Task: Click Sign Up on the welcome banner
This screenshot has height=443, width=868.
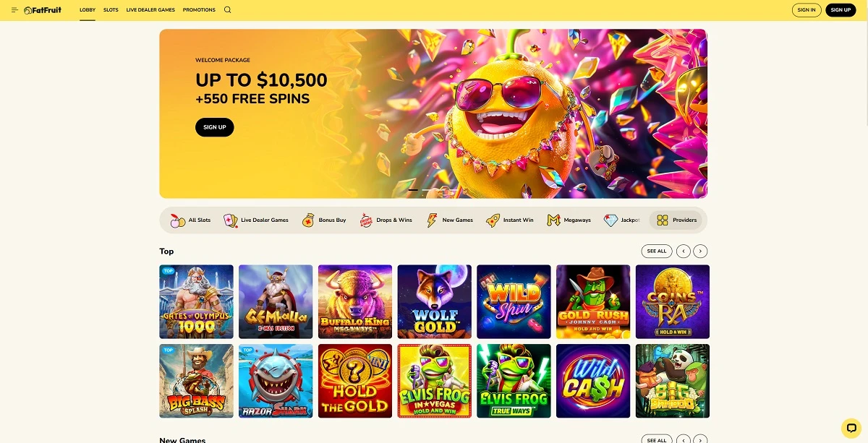Action: coord(215,127)
